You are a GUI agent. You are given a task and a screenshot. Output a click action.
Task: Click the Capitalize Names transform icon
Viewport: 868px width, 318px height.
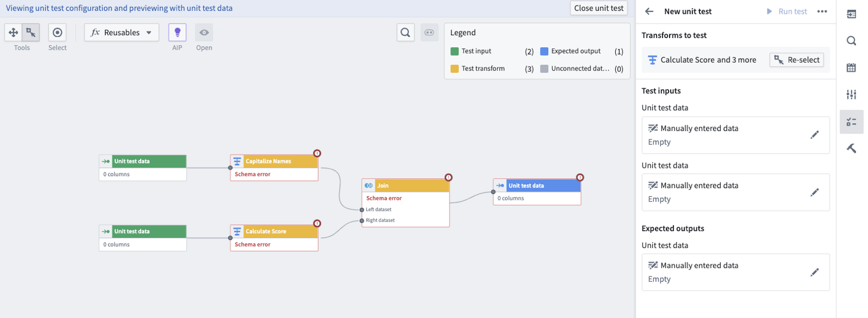tap(237, 161)
